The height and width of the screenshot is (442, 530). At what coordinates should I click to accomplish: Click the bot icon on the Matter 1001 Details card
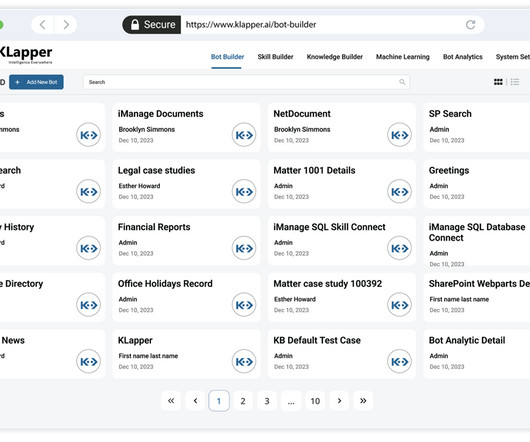coord(399,192)
